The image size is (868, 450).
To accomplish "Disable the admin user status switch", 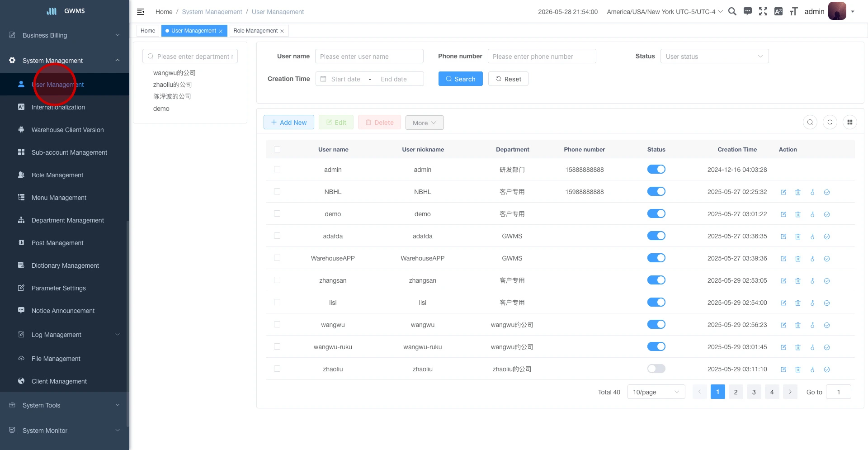I will 656,169.
